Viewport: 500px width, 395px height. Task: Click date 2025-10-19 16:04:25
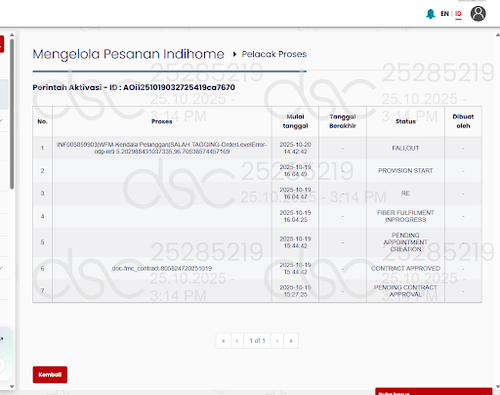click(295, 216)
